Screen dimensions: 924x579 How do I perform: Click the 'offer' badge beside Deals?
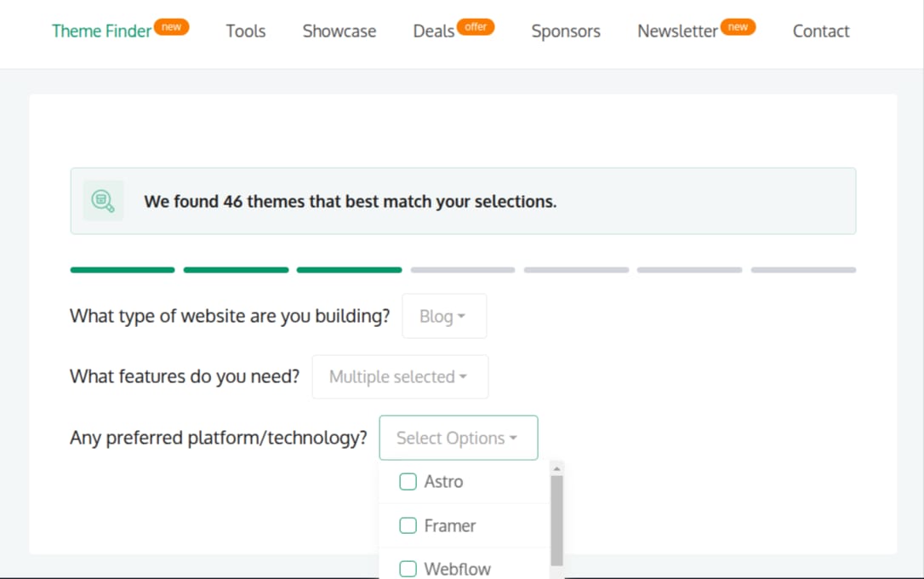(x=476, y=27)
